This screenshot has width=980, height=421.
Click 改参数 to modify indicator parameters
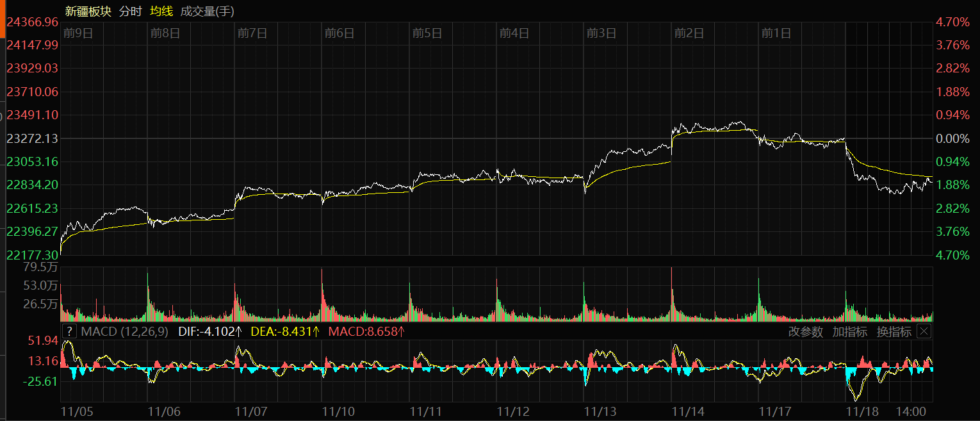tap(805, 331)
